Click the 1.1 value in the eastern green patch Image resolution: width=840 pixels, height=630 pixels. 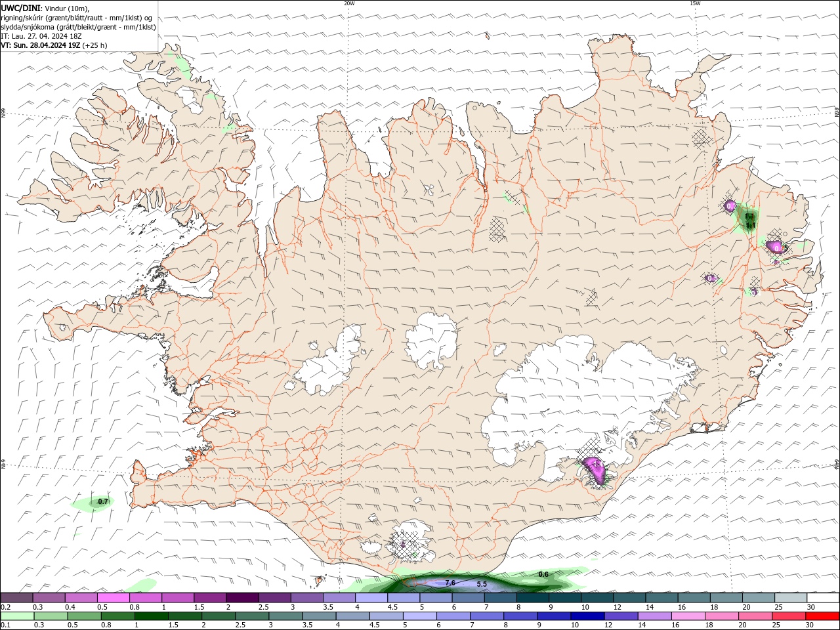[x=751, y=226]
